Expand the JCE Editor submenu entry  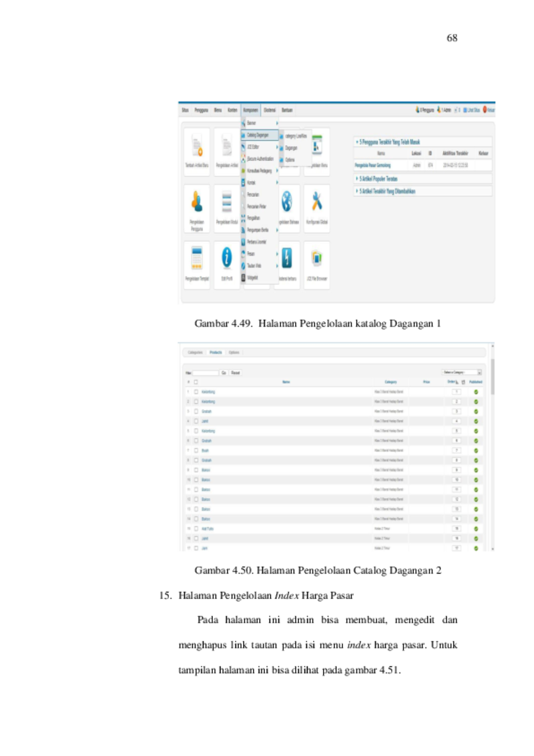tap(260, 146)
